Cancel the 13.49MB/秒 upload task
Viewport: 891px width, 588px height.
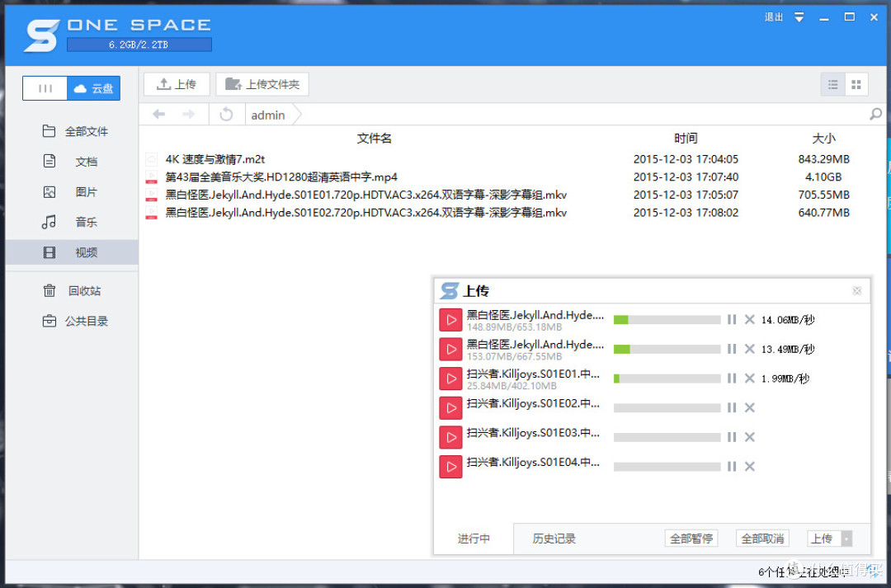(x=749, y=349)
